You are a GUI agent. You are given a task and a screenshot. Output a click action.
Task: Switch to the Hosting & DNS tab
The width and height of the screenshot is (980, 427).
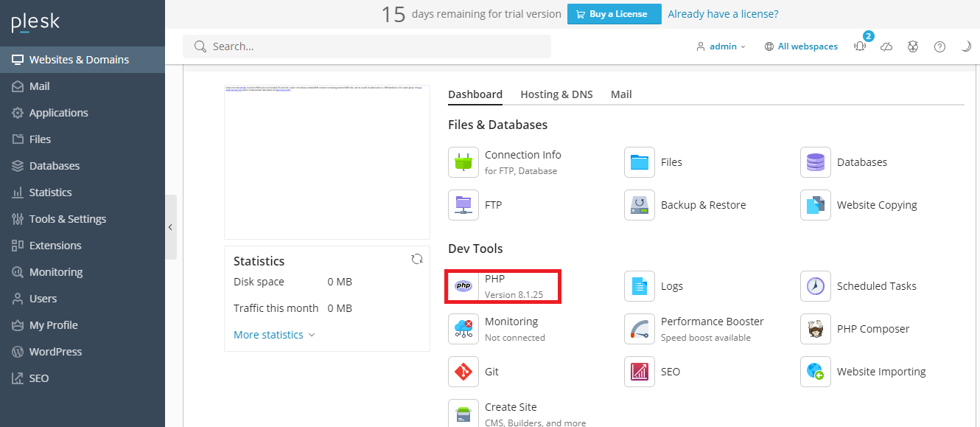pos(556,94)
